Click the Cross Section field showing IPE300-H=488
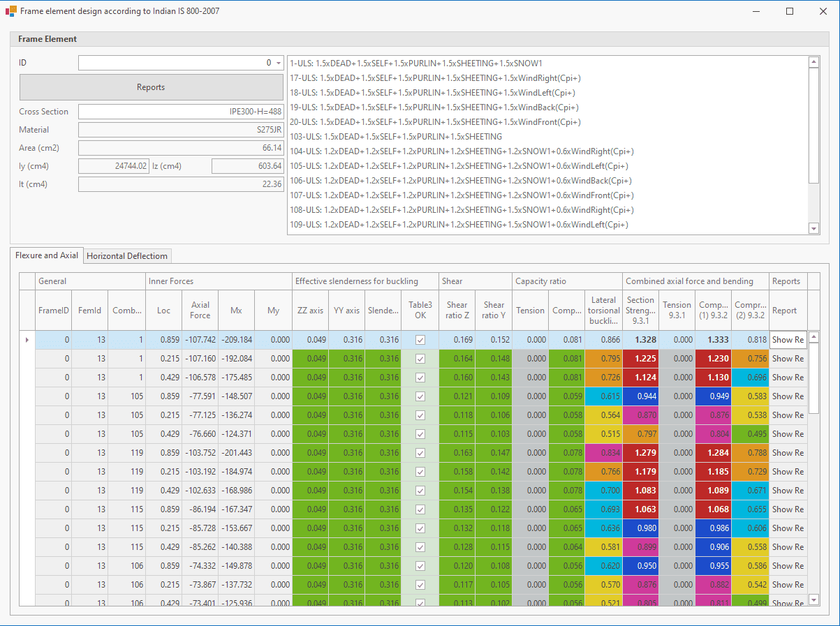Viewport: 840px width, 626px height. click(x=181, y=112)
